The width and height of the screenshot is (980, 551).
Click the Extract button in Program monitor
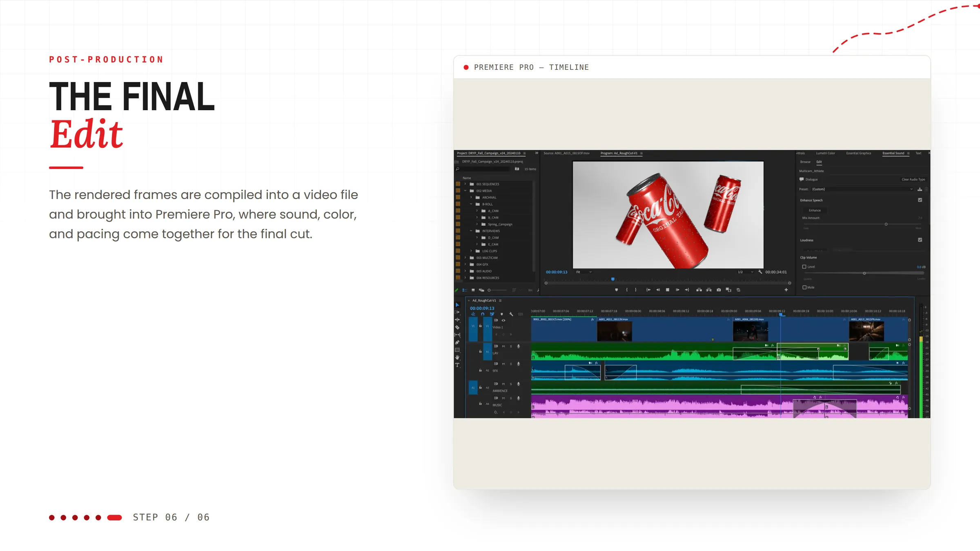pos(709,290)
